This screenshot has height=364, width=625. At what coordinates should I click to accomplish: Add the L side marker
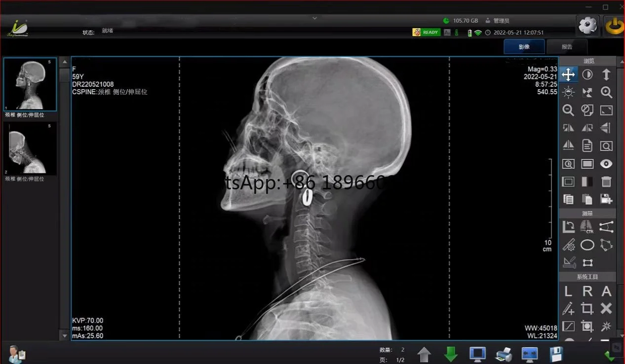[x=568, y=291]
